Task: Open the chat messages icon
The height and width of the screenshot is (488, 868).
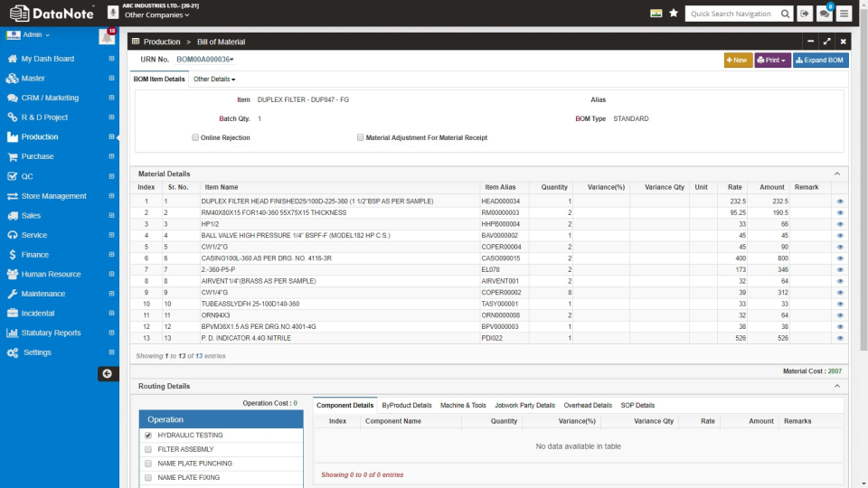Action: (825, 14)
